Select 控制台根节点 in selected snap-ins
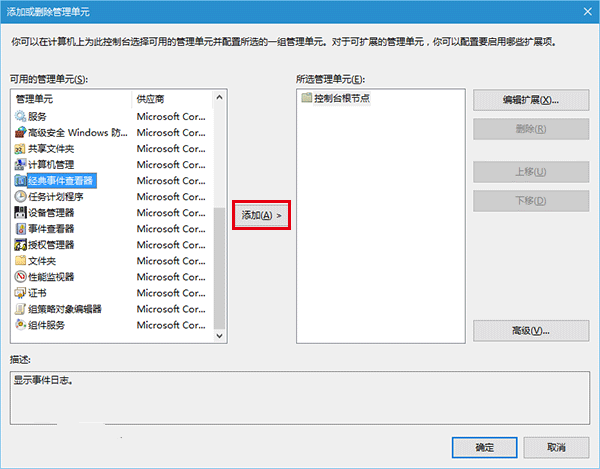 point(342,98)
